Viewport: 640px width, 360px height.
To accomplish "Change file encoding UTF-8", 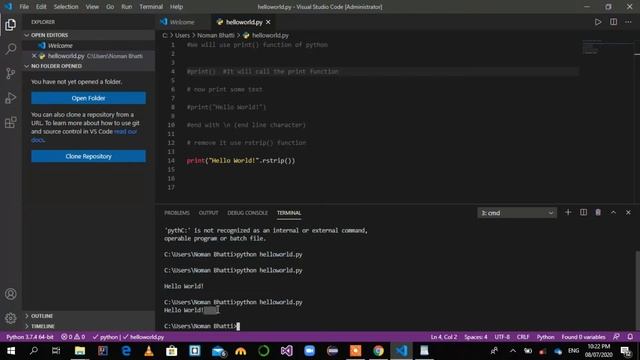I will pos(502,337).
